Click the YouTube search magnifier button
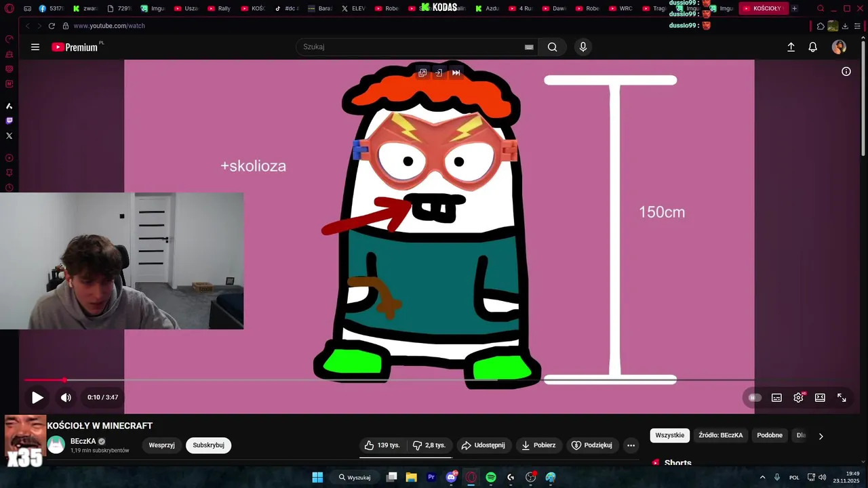Image resolution: width=868 pixels, height=488 pixels. 553,47
